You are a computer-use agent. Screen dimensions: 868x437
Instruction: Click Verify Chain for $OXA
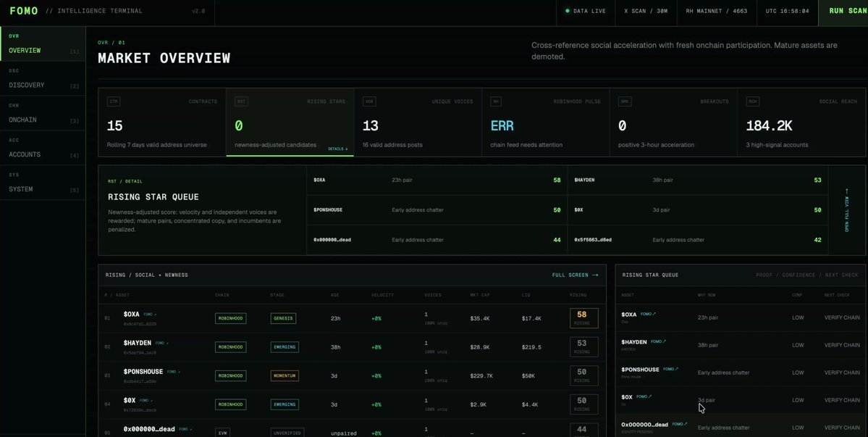coord(842,318)
